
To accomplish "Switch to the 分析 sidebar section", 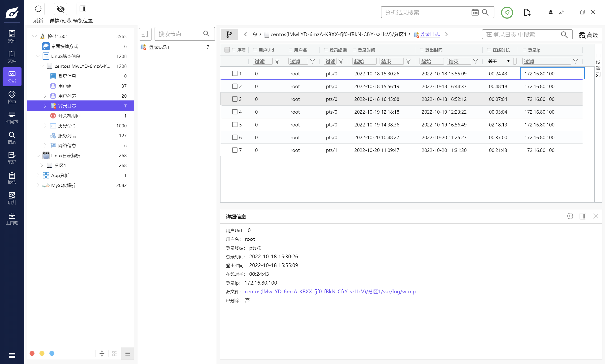I will coord(12,77).
